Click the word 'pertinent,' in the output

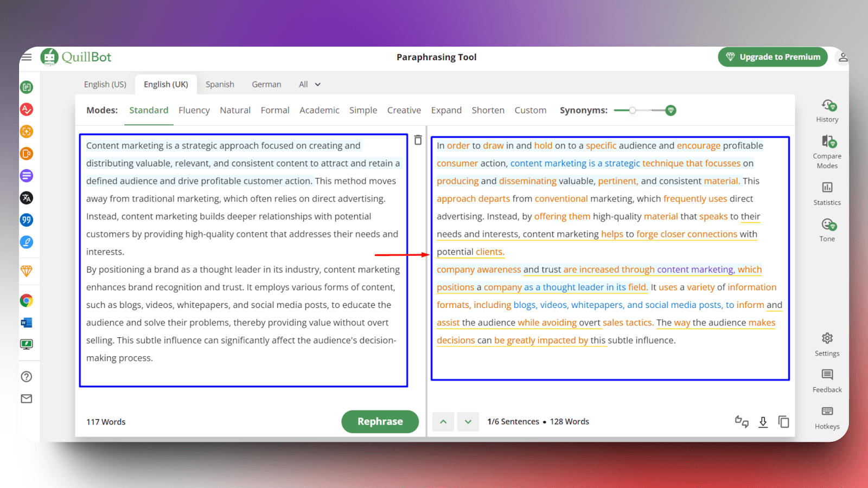pos(618,181)
